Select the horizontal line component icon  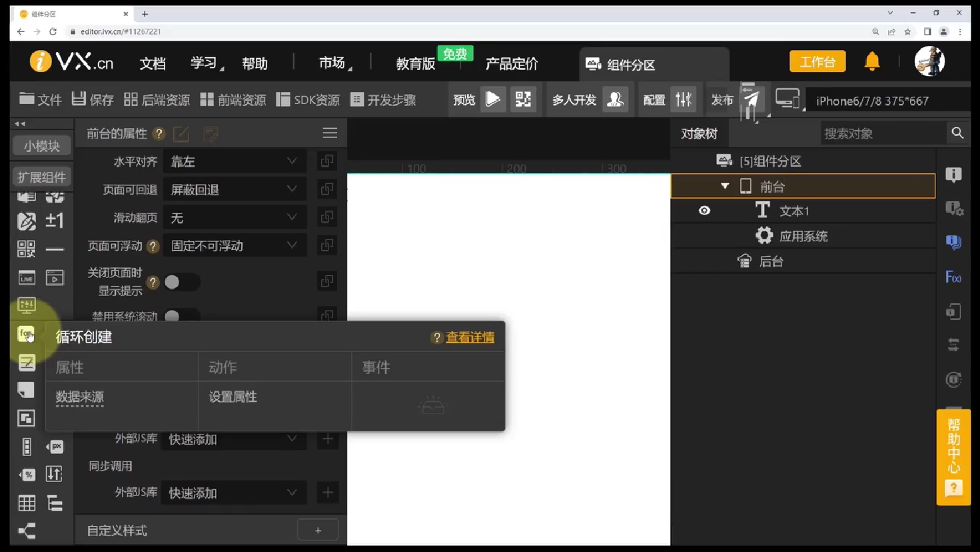coord(55,249)
